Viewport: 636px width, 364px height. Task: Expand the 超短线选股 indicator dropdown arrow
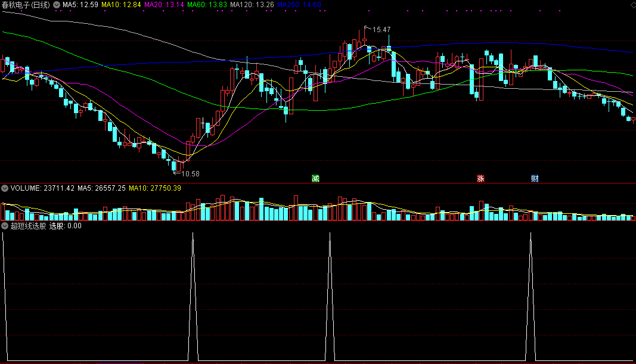(x=5, y=226)
